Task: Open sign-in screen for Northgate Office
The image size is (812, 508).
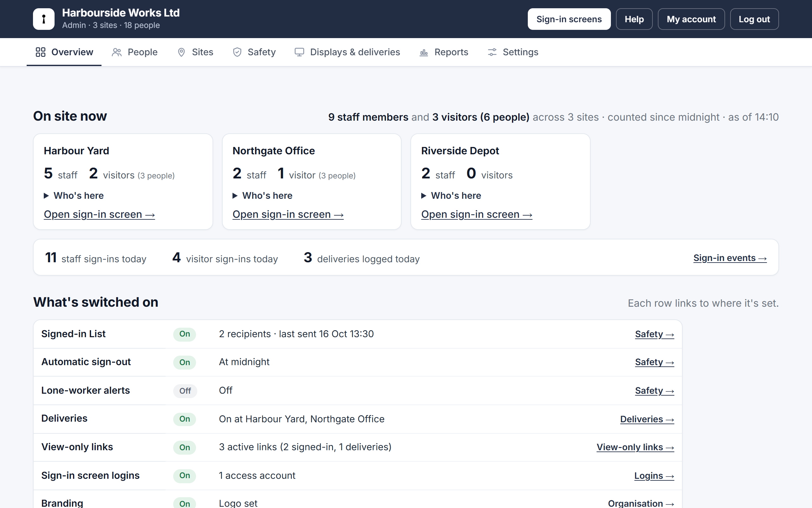Action: (x=288, y=214)
